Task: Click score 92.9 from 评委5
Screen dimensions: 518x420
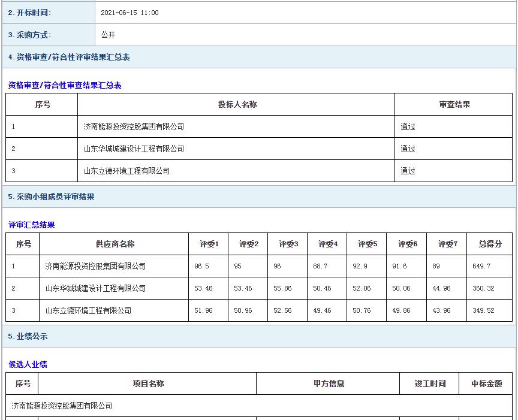Action: (x=360, y=266)
